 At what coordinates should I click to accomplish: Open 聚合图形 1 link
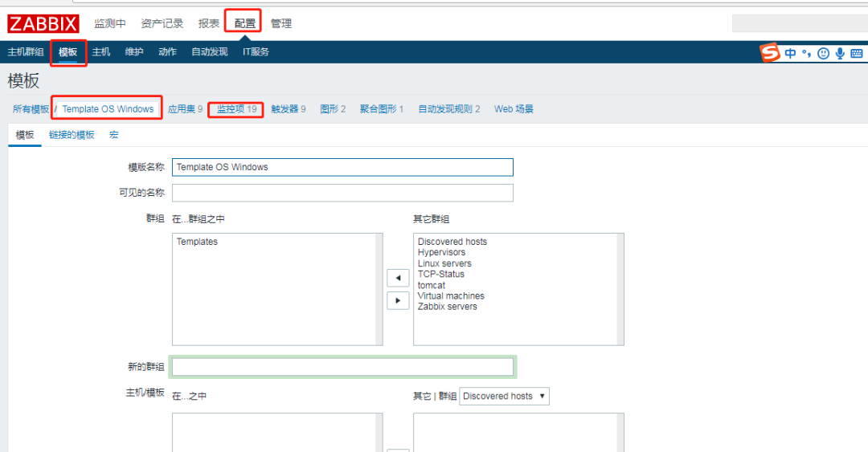point(382,109)
